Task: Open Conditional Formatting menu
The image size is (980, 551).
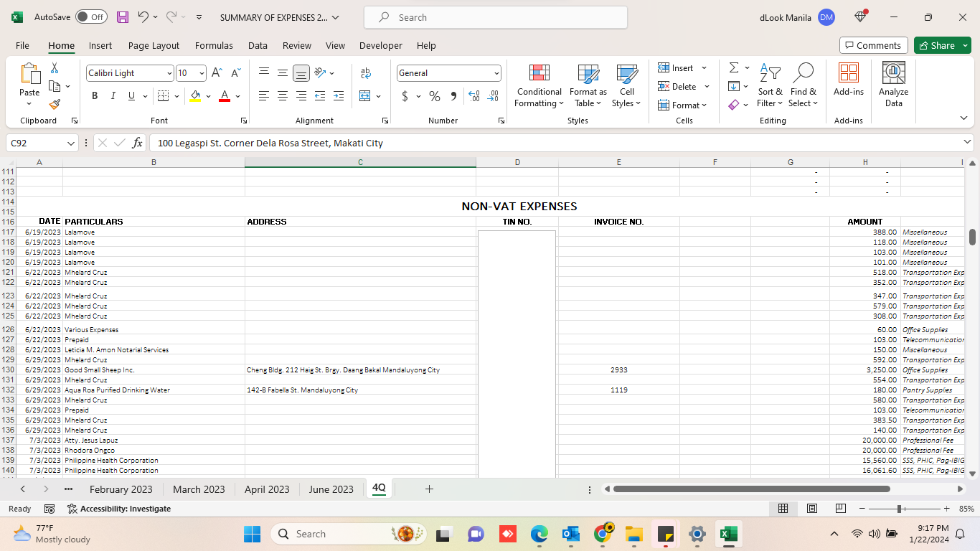Action: point(540,86)
